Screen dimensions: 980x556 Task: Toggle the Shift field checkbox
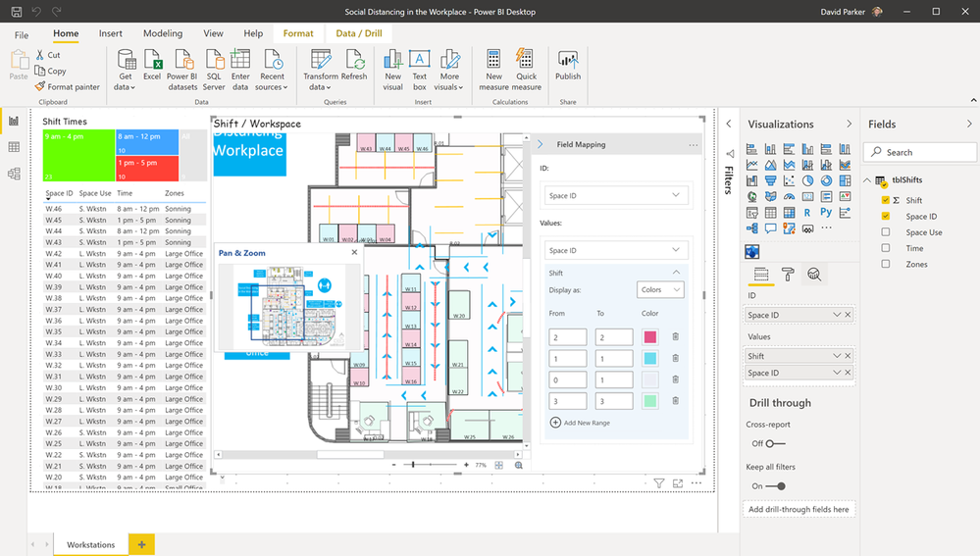click(886, 200)
